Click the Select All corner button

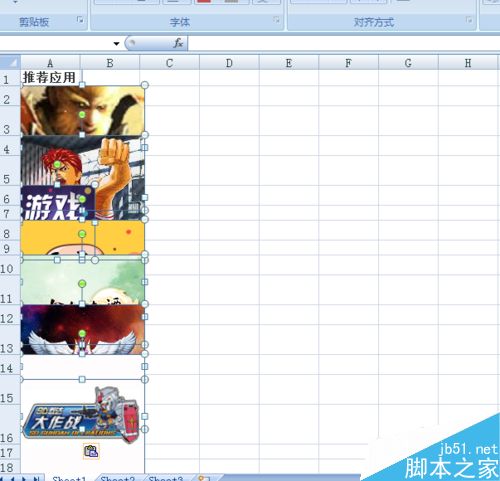(x=10, y=62)
